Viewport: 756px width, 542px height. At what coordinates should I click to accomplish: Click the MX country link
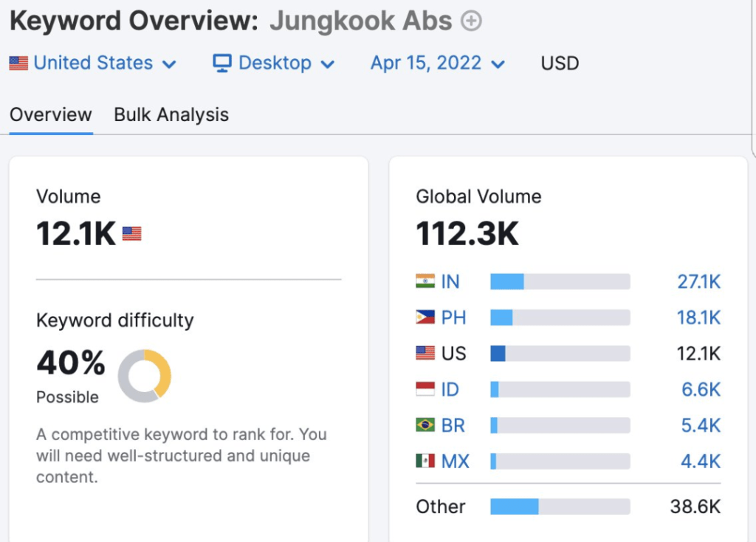455,462
